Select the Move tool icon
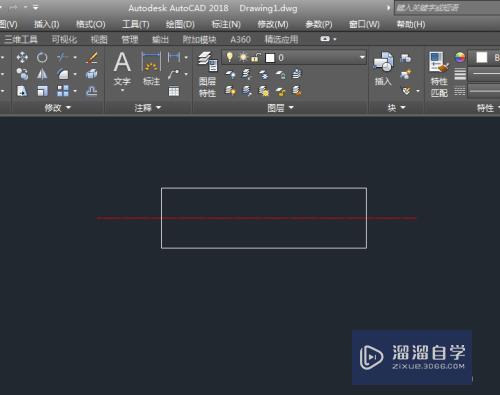Image resolution: width=500 pixels, height=395 pixels. tap(22, 57)
